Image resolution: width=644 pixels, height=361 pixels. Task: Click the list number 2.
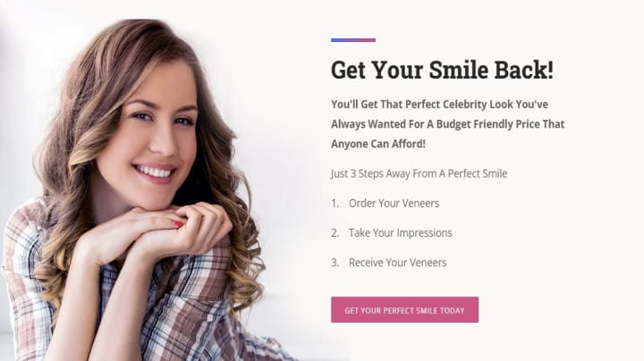(335, 233)
